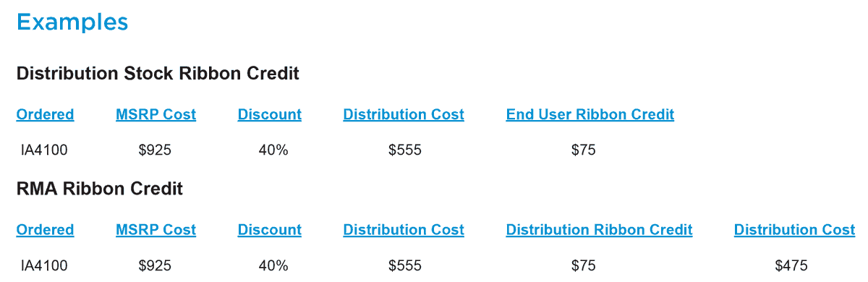Click the last Distribution Cost link in RMA table

pyautogui.click(x=794, y=230)
